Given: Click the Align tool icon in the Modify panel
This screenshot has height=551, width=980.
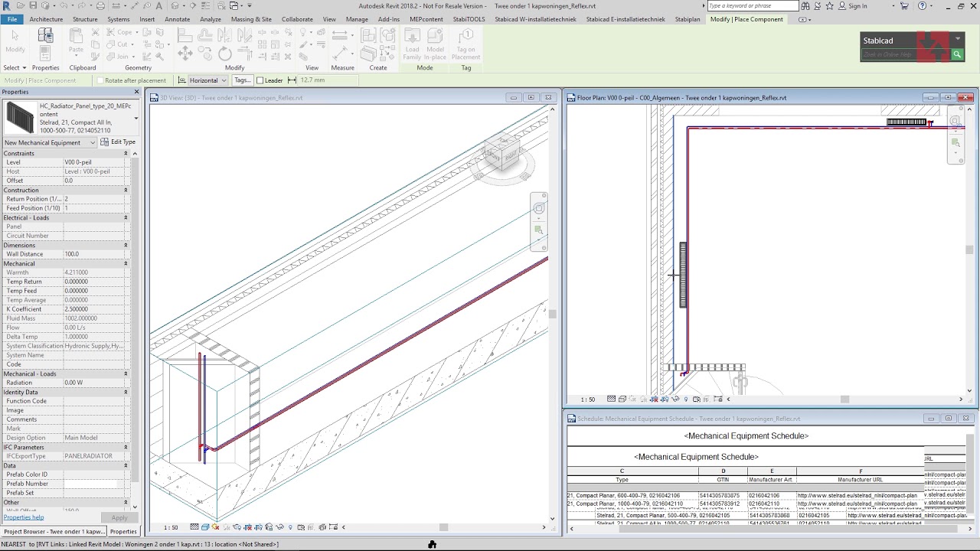Looking at the screenshot, I should coord(185,34).
